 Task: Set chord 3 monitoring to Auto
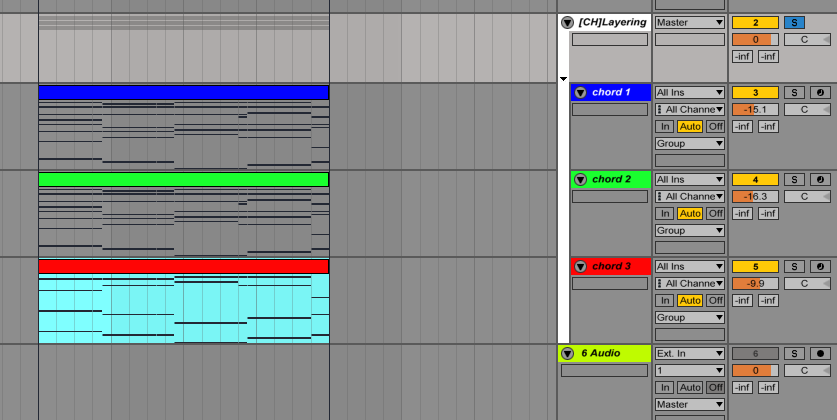tap(690, 300)
